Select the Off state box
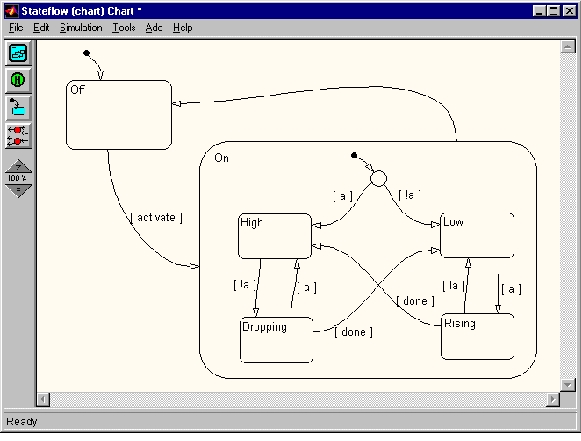 [x=119, y=115]
